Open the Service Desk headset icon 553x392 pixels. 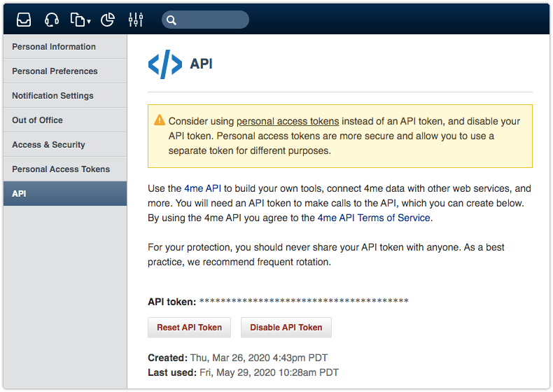click(52, 20)
